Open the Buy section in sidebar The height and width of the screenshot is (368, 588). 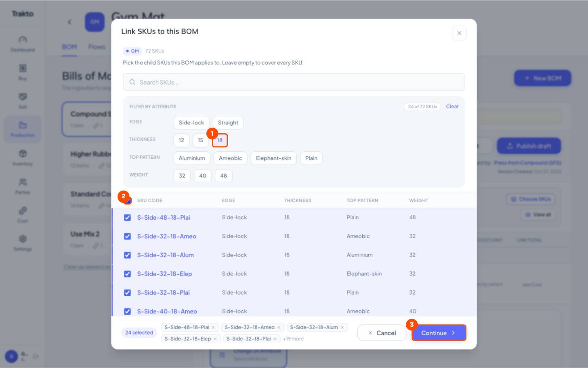coord(23,72)
